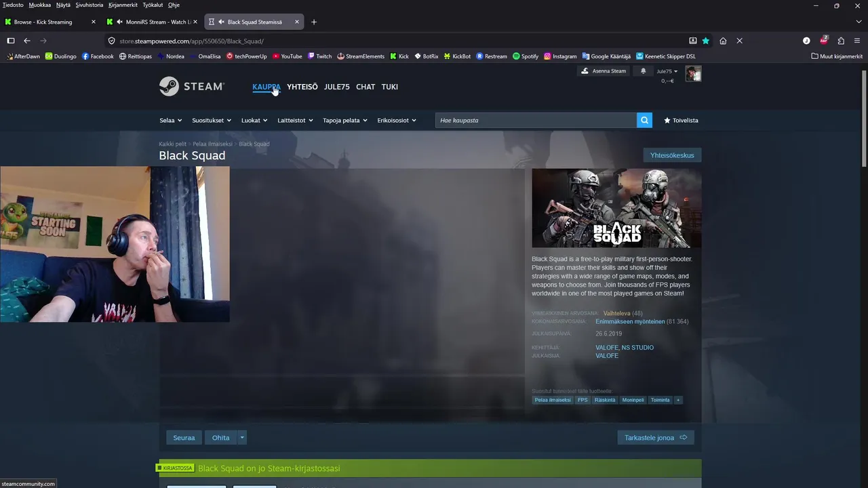The width and height of the screenshot is (868, 488).
Task: Open the Toivelista wishlist link
Action: pyautogui.click(x=681, y=121)
